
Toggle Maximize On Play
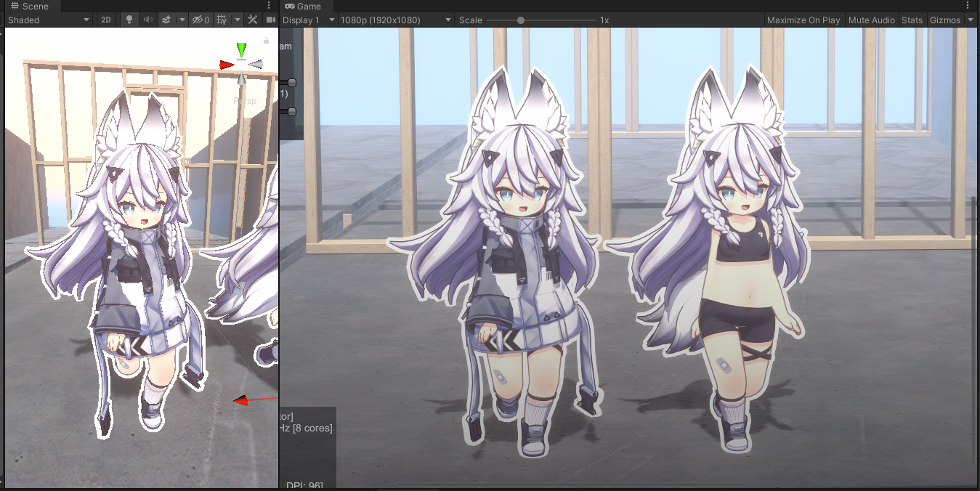pos(803,20)
